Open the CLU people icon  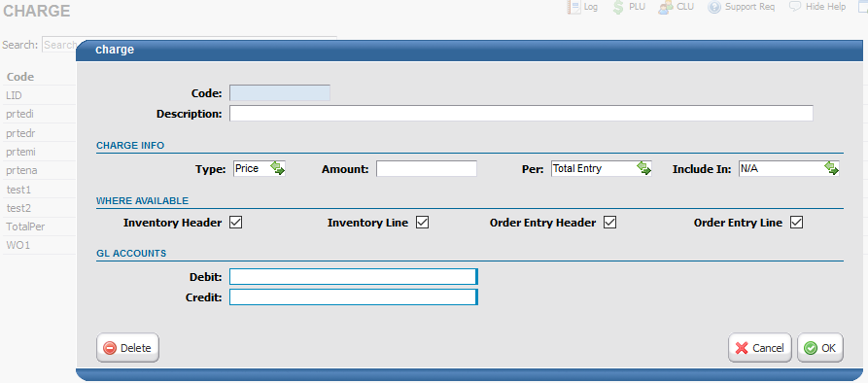[x=665, y=7]
